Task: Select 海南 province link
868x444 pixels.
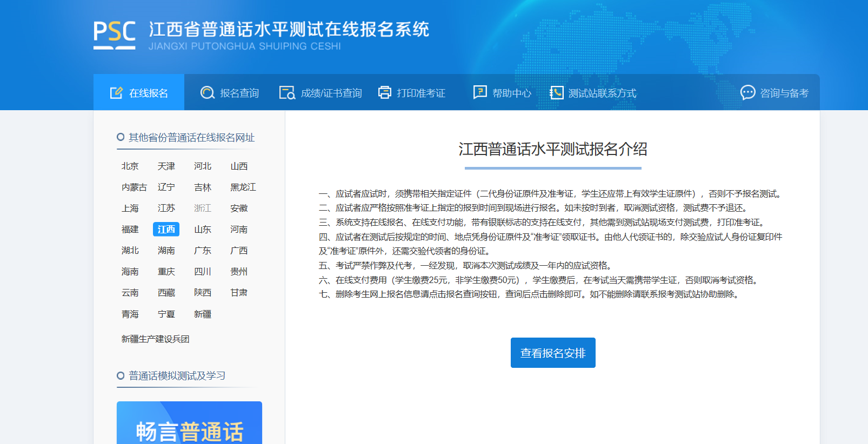Action: click(130, 271)
